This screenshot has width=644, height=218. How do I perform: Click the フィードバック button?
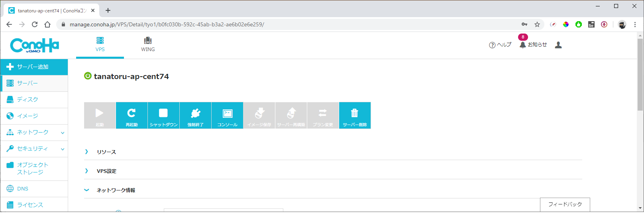[565, 204]
